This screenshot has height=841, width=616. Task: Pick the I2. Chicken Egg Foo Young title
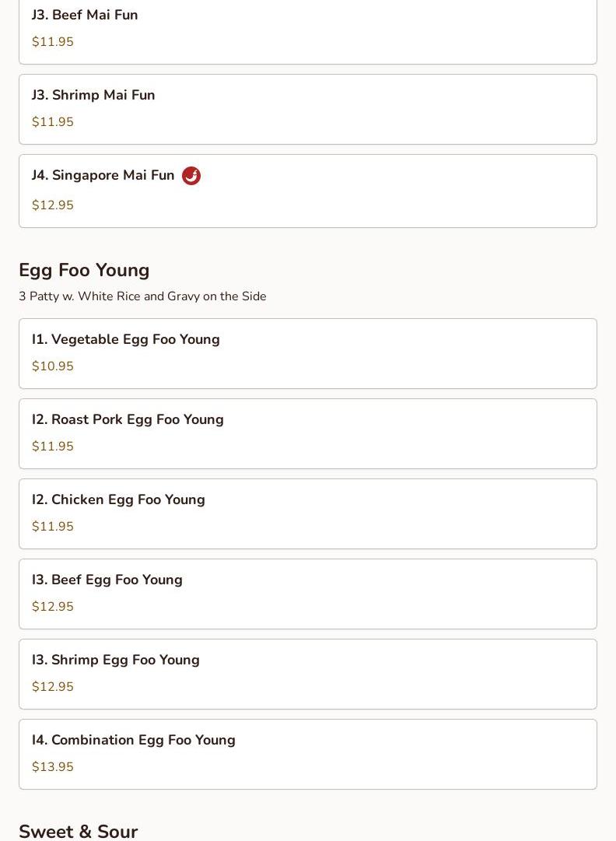tap(118, 499)
